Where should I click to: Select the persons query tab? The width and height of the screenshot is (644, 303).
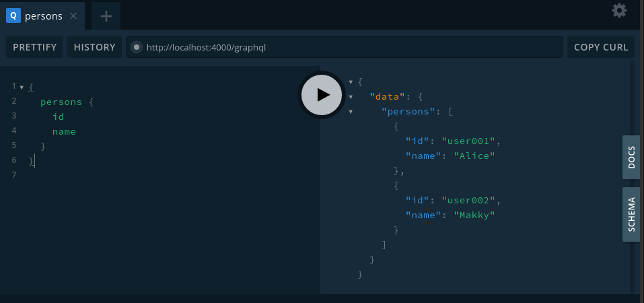[42, 16]
